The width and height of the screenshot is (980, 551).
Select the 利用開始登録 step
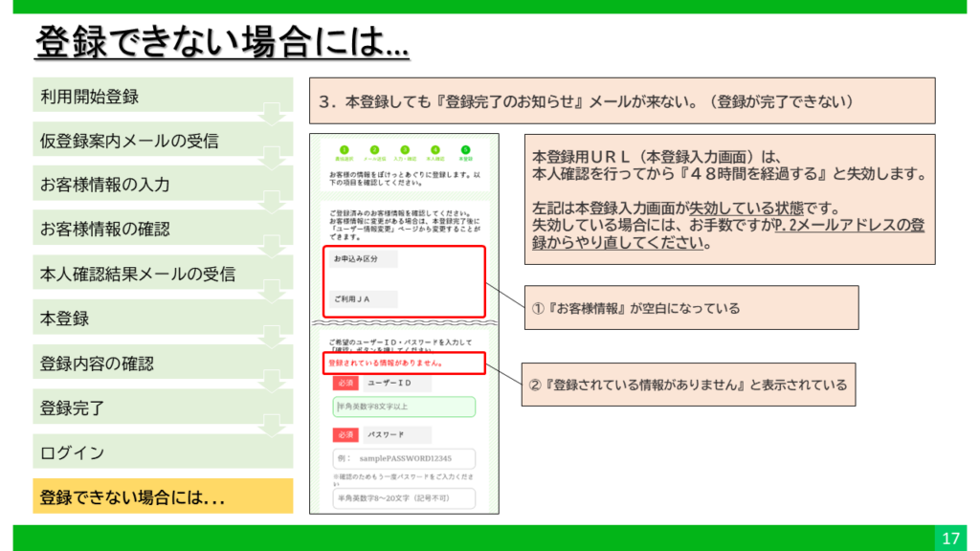click(x=163, y=96)
